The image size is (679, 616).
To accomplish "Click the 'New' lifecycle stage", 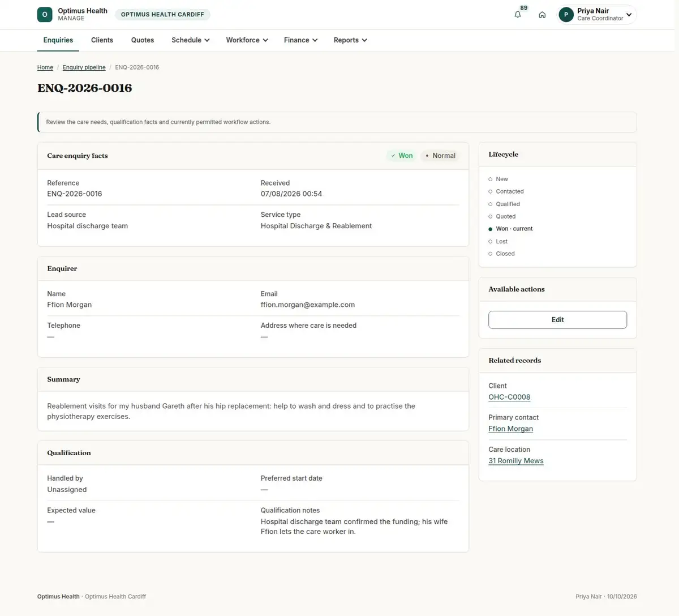I will (498, 179).
